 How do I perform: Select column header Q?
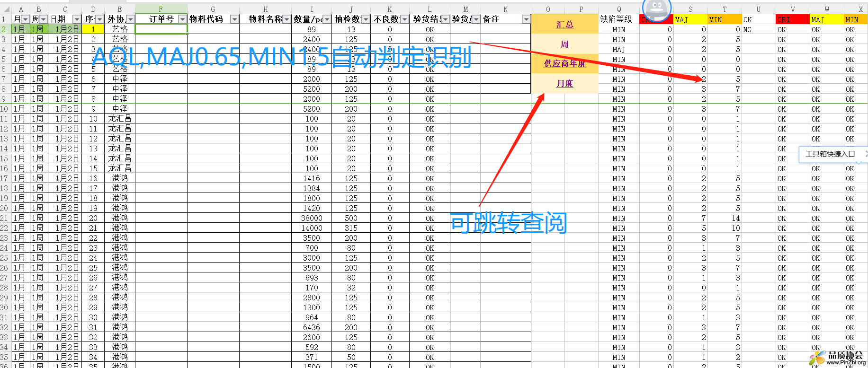click(x=619, y=9)
